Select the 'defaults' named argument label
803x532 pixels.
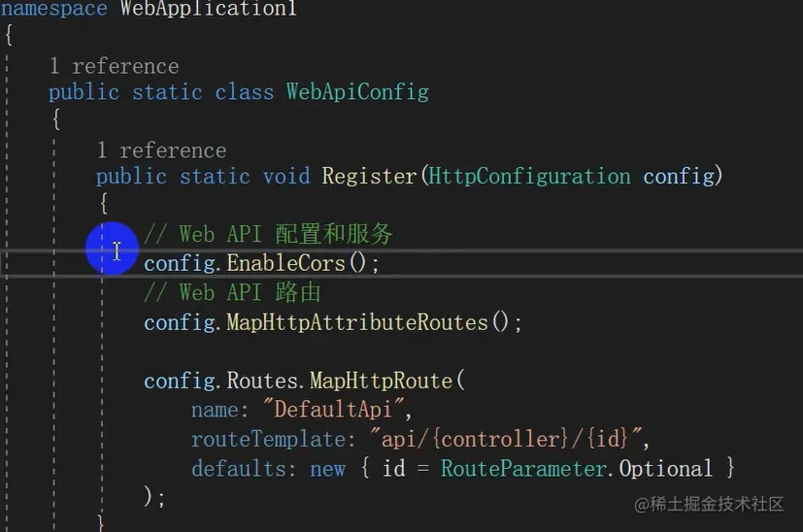point(238,469)
